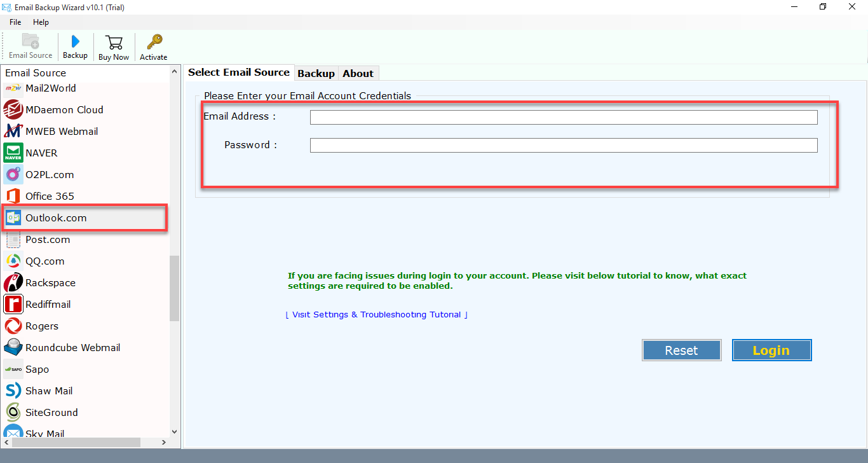Select the Mail2World icon in source list
This screenshot has width=868, height=463.
tap(13, 88)
